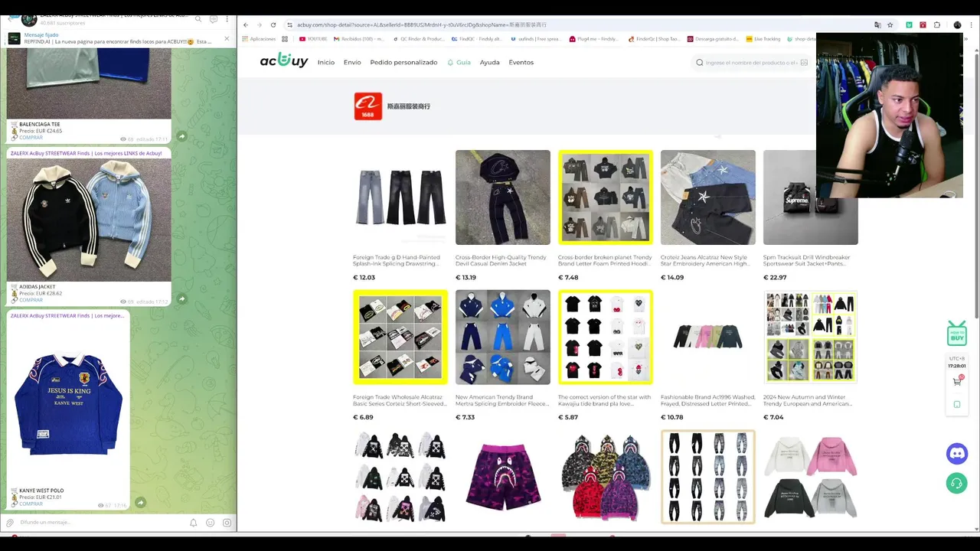Forward the Balenciaga Tee post
The image size is (980, 551).
pos(181,136)
